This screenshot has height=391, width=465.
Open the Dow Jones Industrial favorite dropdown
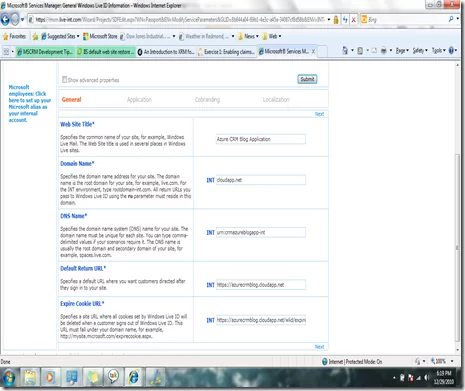(174, 36)
